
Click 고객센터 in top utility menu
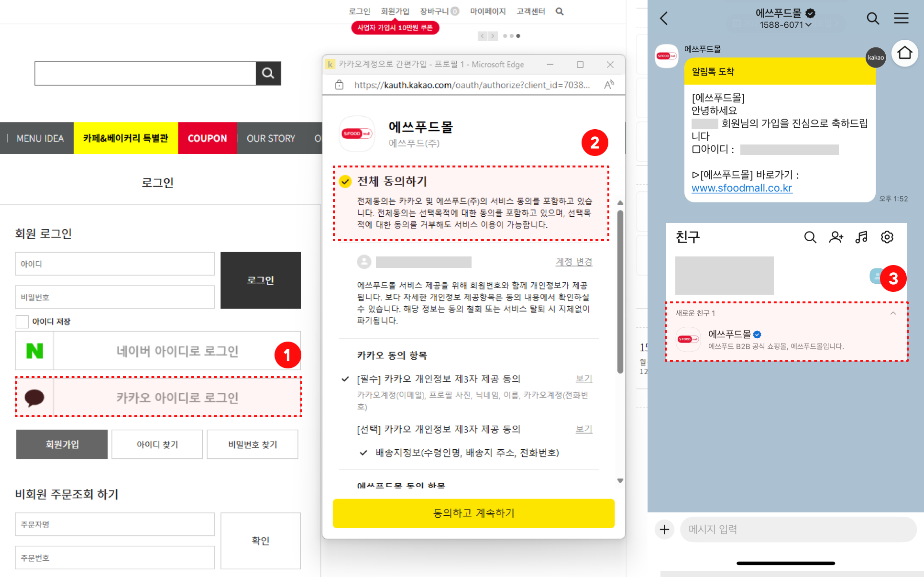(x=531, y=11)
